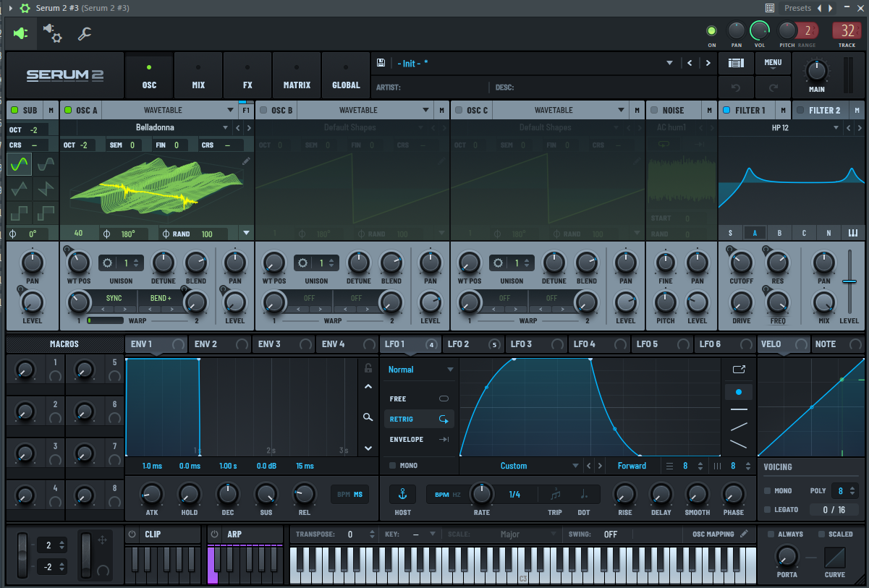Click the OSC A SYNC warp mode button
The height and width of the screenshot is (588, 869).
114,297
